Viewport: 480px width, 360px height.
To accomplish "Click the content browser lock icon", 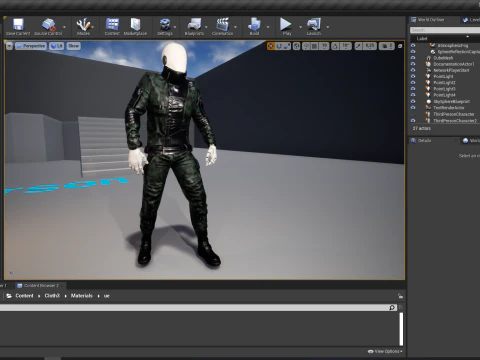I will pyautogui.click(x=400, y=296).
